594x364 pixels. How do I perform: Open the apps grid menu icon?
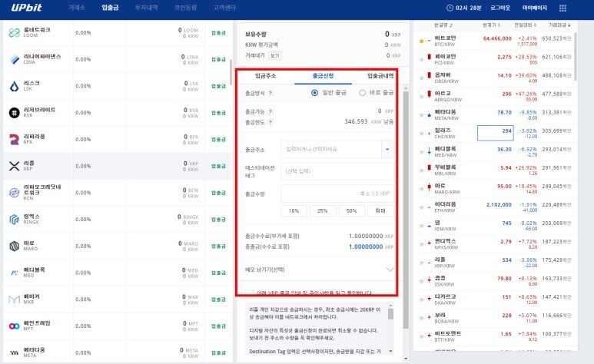tap(562, 8)
